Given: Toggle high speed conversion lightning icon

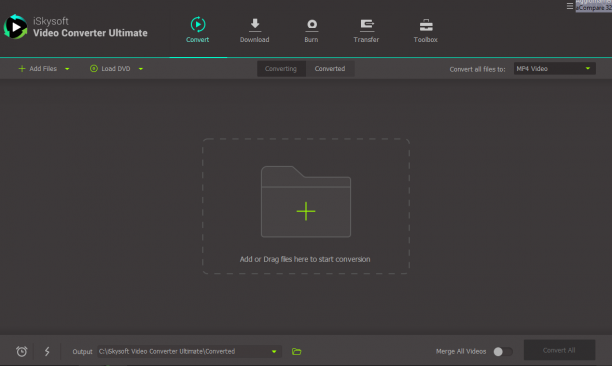Looking at the screenshot, I should [47, 351].
